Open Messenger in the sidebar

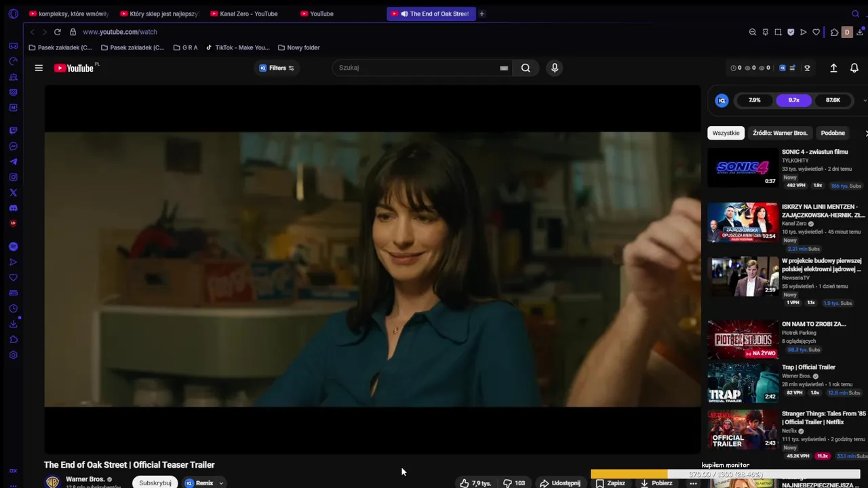click(13, 146)
